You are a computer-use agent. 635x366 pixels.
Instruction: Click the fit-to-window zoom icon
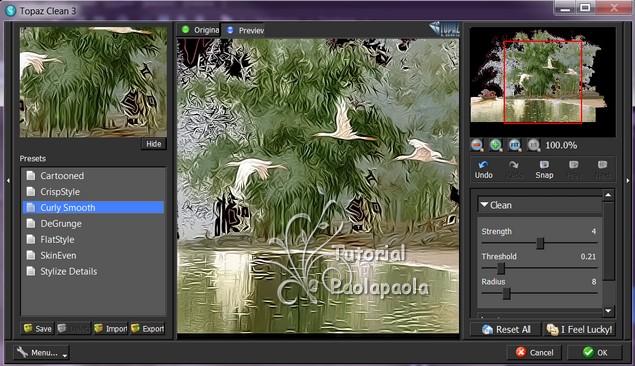click(x=515, y=145)
